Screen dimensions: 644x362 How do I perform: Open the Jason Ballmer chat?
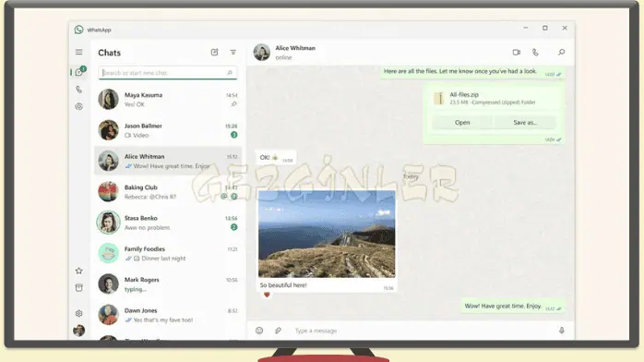pyautogui.click(x=168, y=130)
